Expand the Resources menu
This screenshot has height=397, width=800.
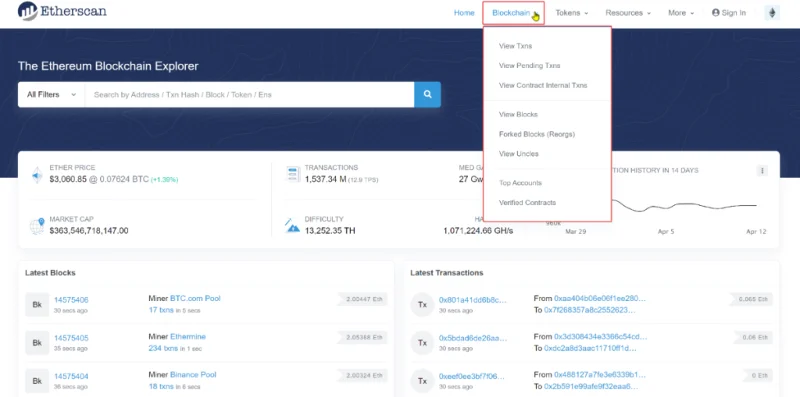(628, 13)
